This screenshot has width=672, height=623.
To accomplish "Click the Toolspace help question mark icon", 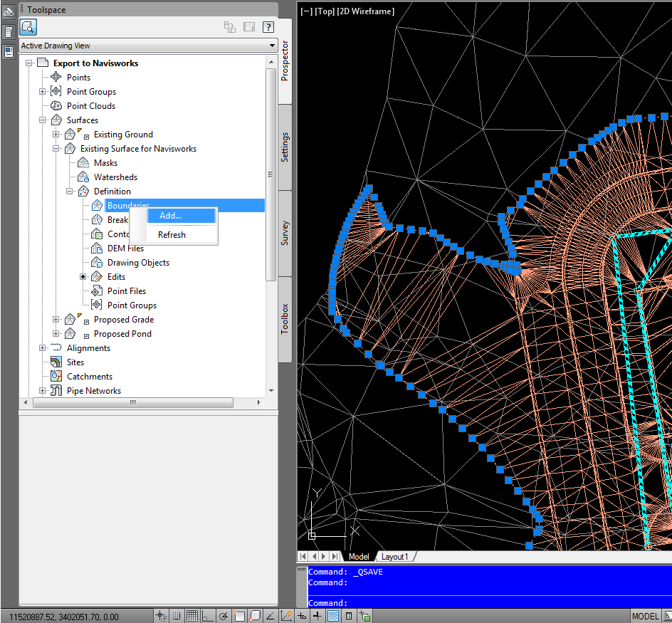I will (268, 27).
